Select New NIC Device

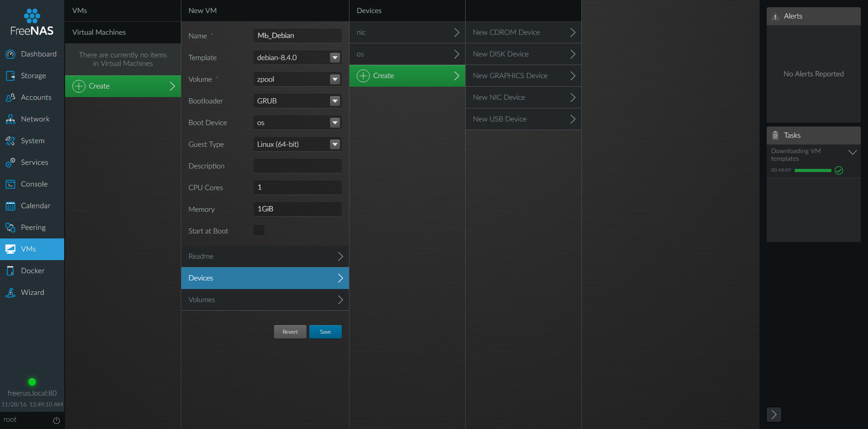click(524, 98)
